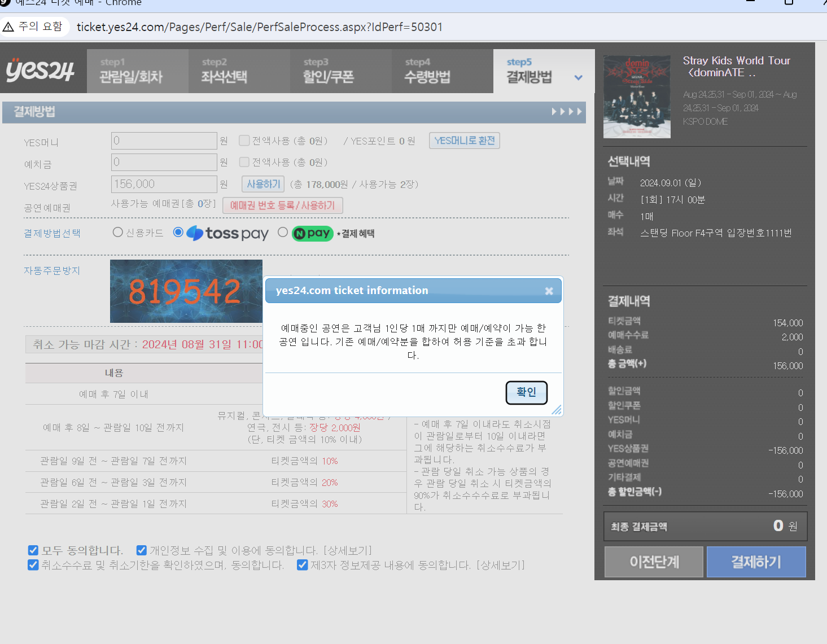Open step3 할인/쿠폰 tab
827x644 pixels.
[x=340, y=71]
